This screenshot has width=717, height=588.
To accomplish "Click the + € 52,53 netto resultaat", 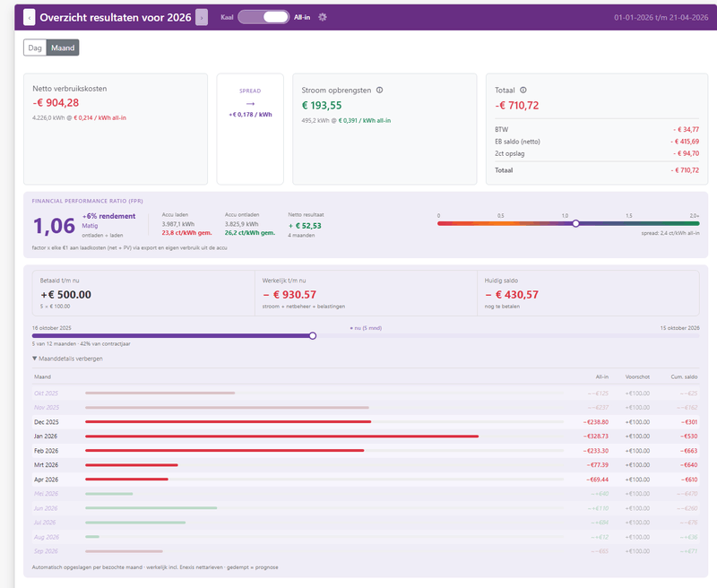I will (x=305, y=226).
